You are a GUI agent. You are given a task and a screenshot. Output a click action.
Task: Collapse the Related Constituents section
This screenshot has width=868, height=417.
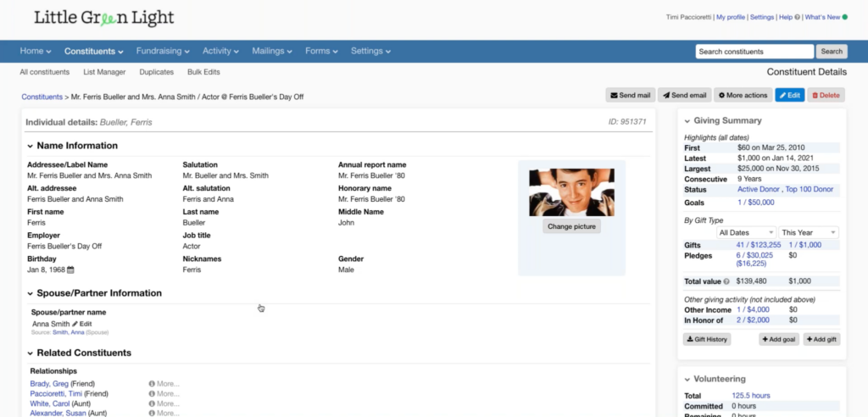point(30,353)
